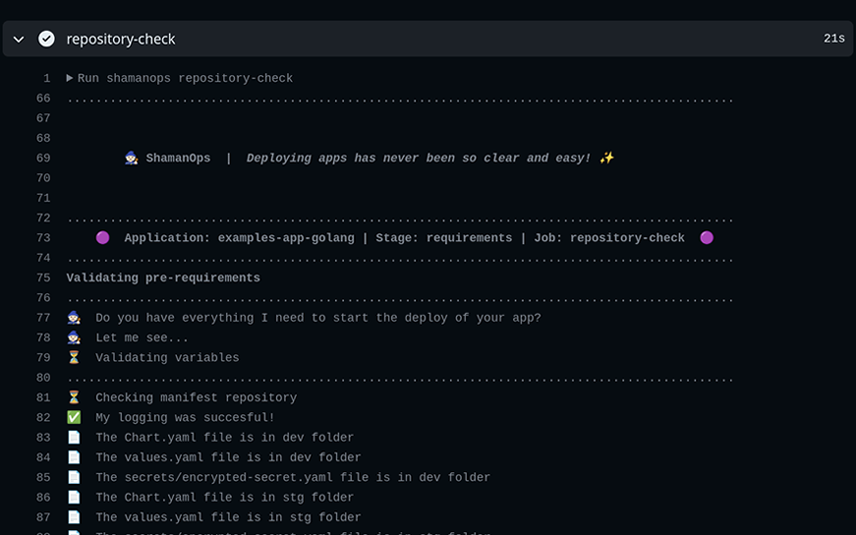This screenshot has width=856, height=535.
Task: Click 'The values.yaml file is in stg folder'
Action: pyautogui.click(x=228, y=517)
